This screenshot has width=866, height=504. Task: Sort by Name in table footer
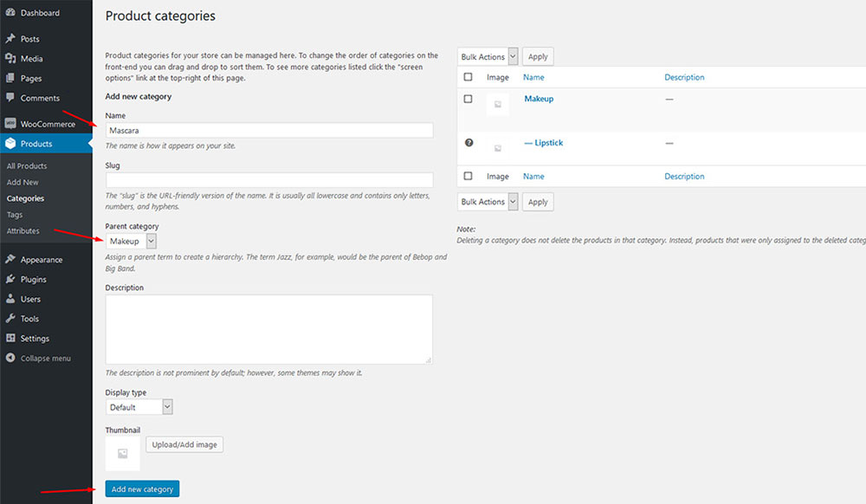533,176
